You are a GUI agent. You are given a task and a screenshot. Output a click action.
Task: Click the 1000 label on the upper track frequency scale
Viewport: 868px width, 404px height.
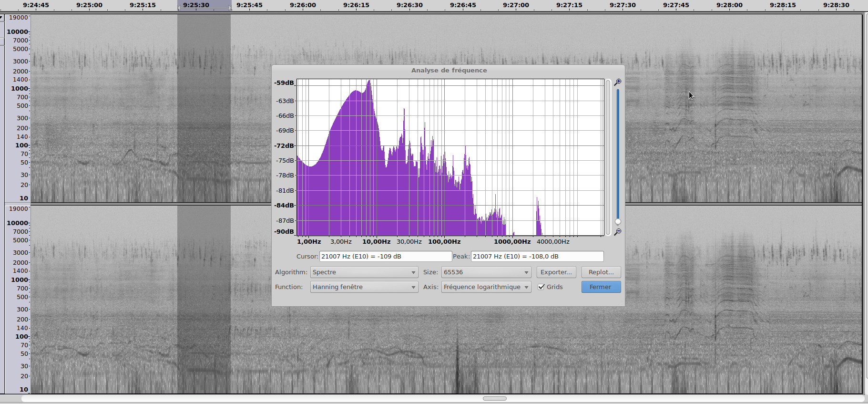(20, 88)
